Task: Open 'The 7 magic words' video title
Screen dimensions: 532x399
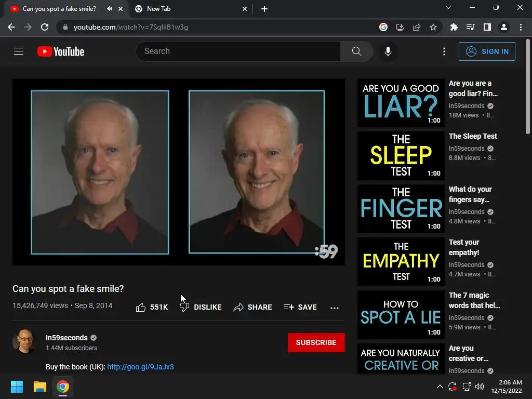Action: [474, 300]
